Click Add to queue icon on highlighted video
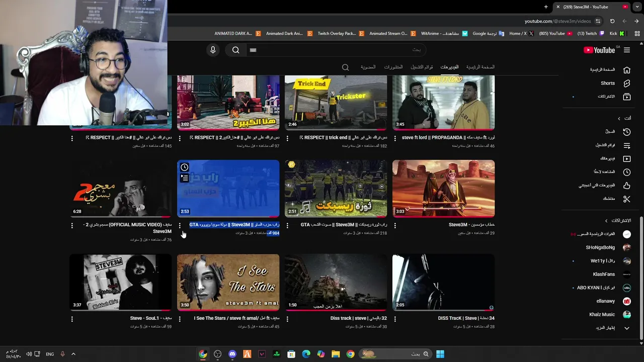The width and height of the screenshot is (644, 362). [185, 177]
